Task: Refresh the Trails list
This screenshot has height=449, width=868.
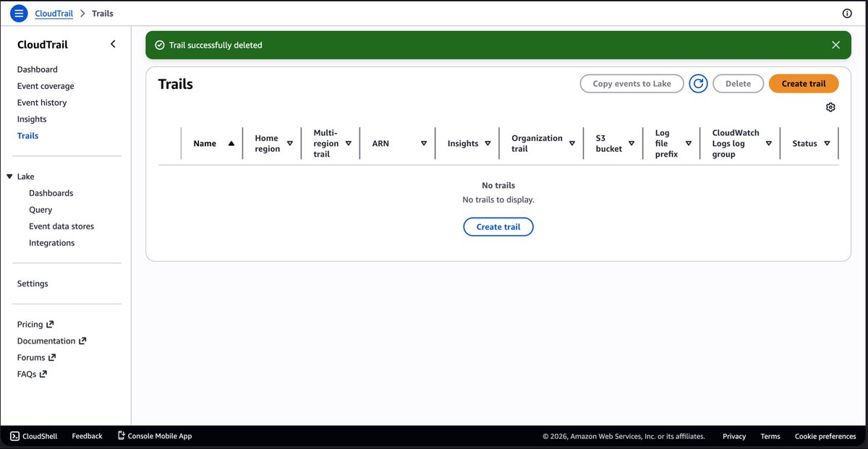Action: coord(698,84)
